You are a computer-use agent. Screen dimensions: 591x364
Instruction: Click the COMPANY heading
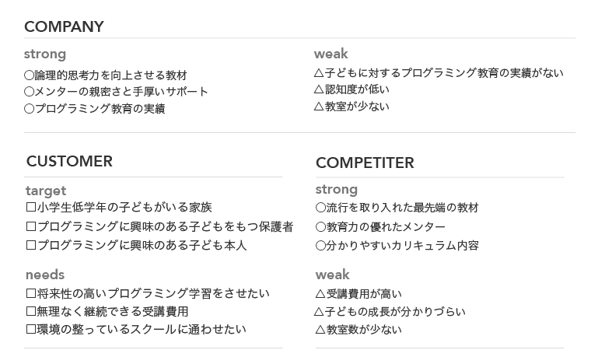(x=64, y=26)
